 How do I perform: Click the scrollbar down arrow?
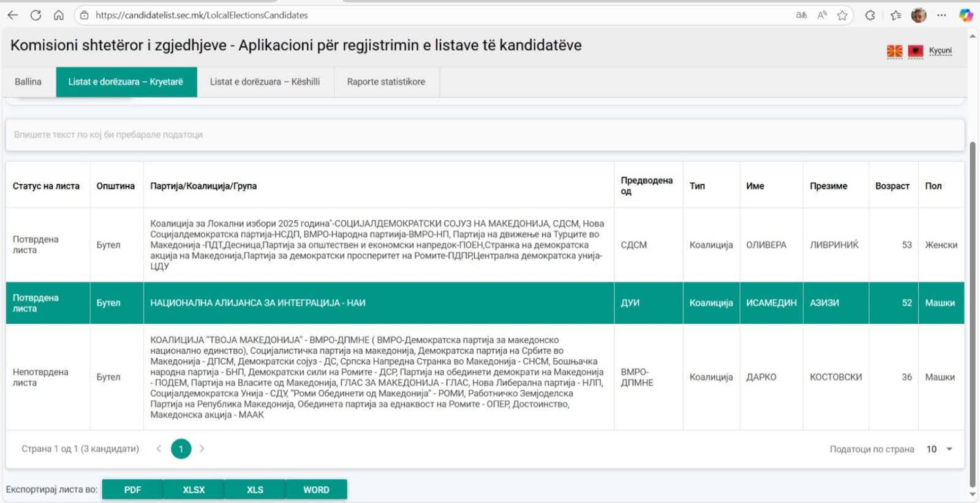973,494
